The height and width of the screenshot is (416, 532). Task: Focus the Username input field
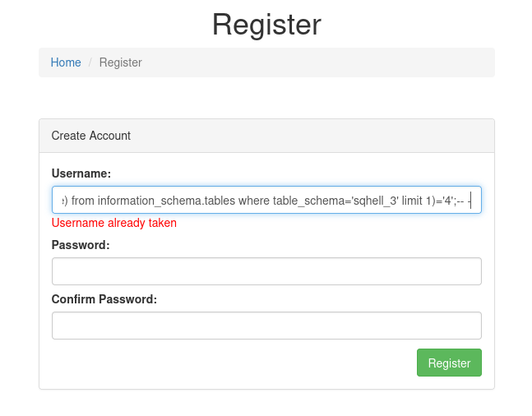click(x=266, y=200)
